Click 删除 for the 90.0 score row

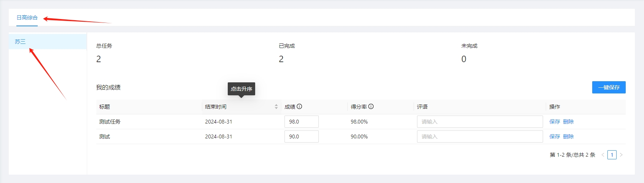(568, 136)
